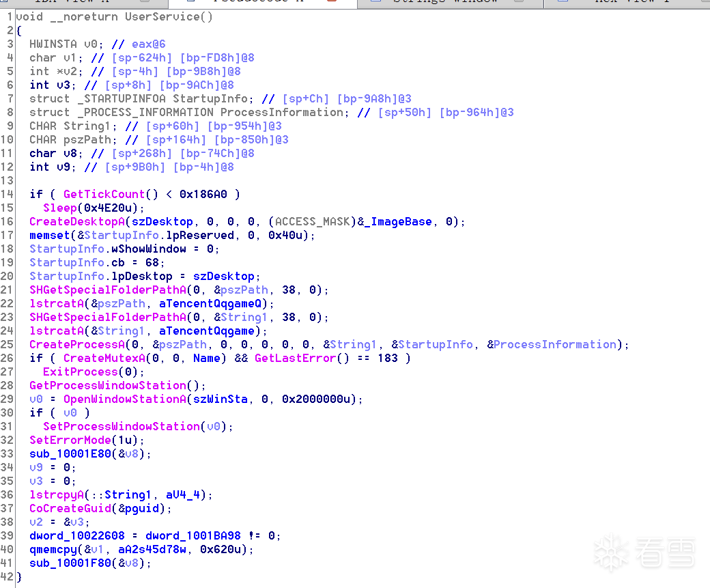The image size is (710, 588).
Task: Select the szWinSta argument
Action: [221, 399]
